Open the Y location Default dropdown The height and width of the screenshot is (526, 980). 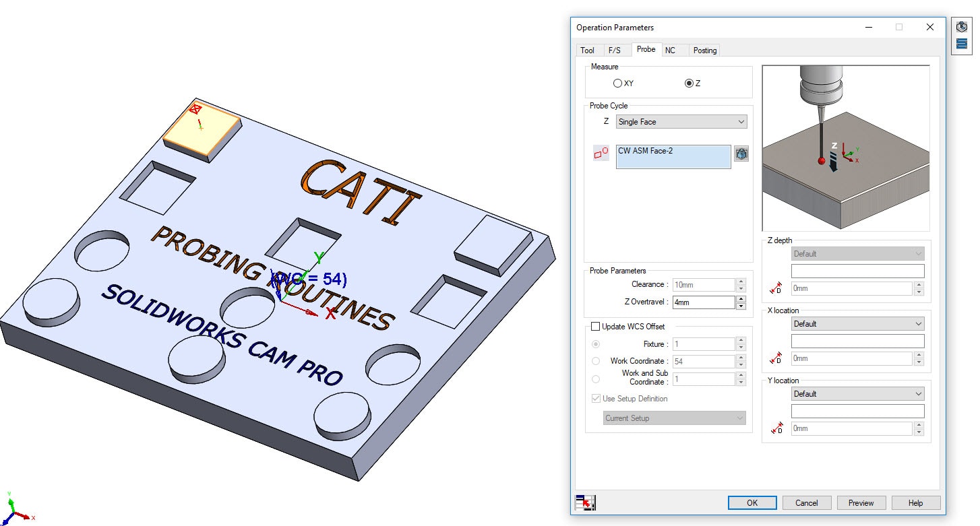(x=857, y=394)
